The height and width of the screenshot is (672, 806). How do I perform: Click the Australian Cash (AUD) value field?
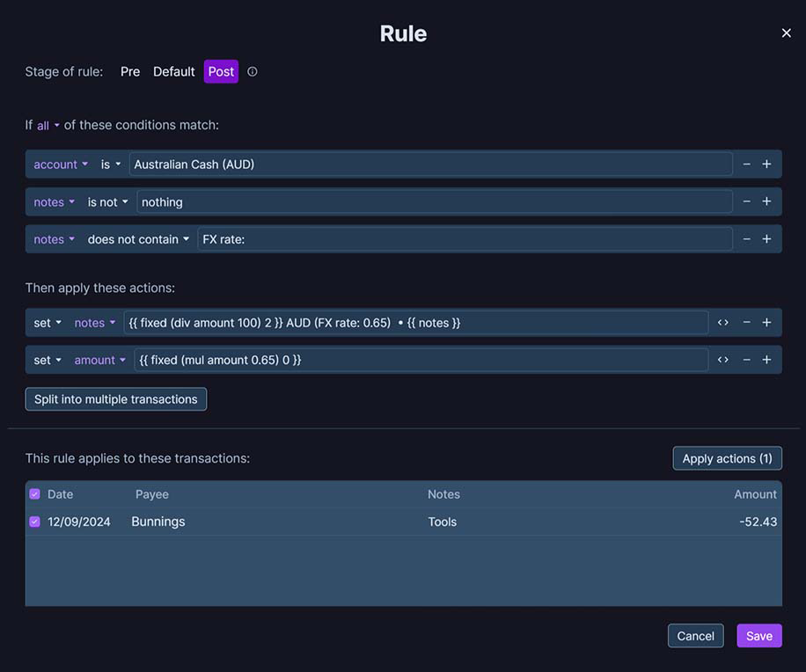pos(430,164)
